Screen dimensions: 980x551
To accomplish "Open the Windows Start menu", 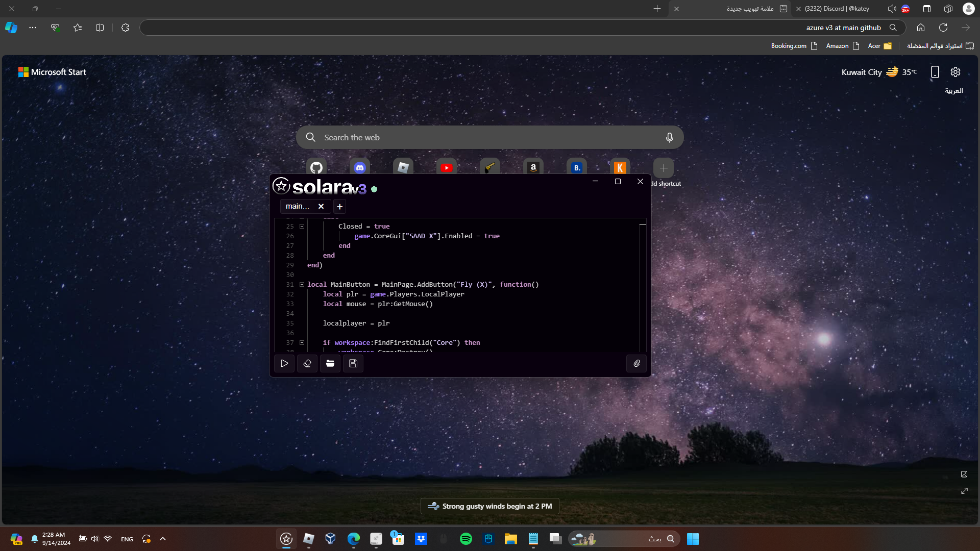I will coord(693,539).
